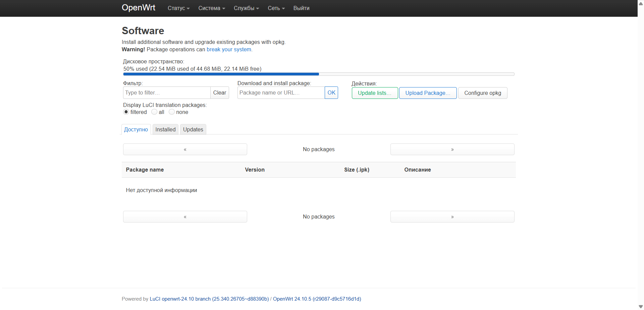Open the OpenWrt 24.10.5 footer link

tap(317, 299)
